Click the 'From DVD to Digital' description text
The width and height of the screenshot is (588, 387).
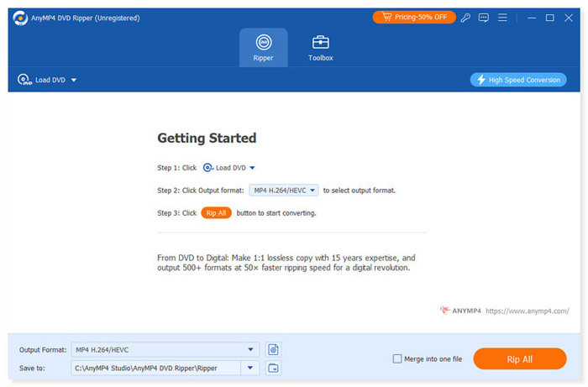(x=286, y=263)
